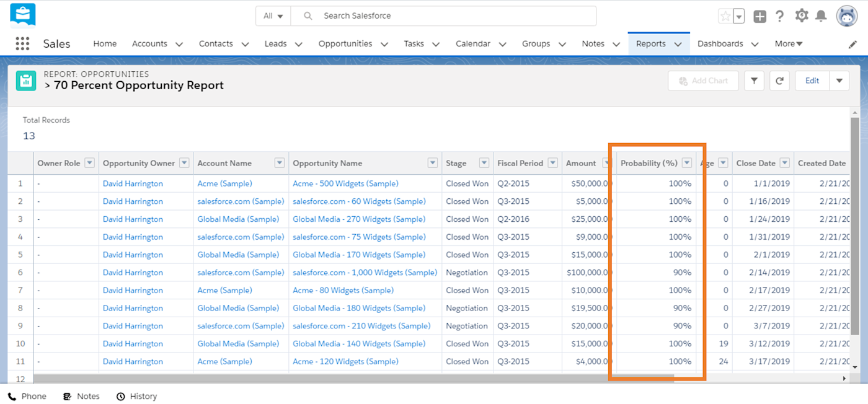Screen dimensions: 868x404
Task: Focus the Search Salesforce field
Action: click(x=443, y=16)
